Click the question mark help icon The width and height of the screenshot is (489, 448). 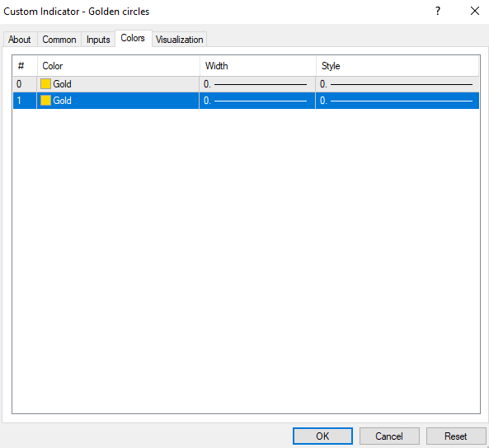pos(438,12)
